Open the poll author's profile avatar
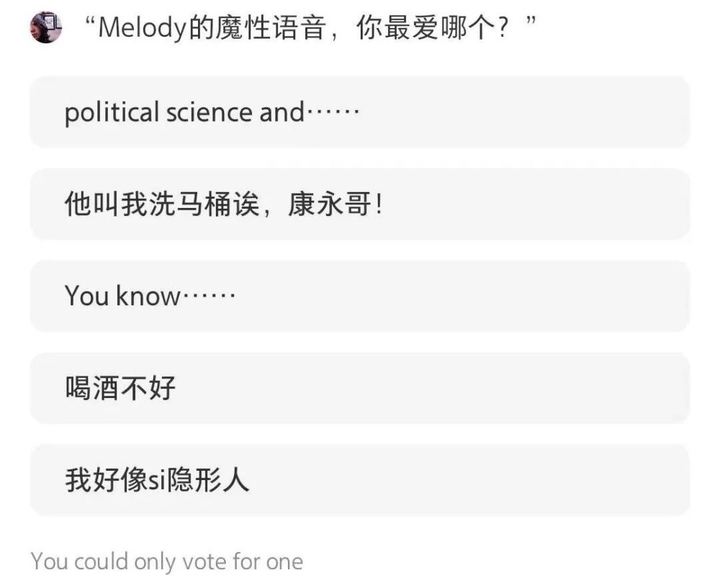The width and height of the screenshot is (720, 588). point(46,27)
